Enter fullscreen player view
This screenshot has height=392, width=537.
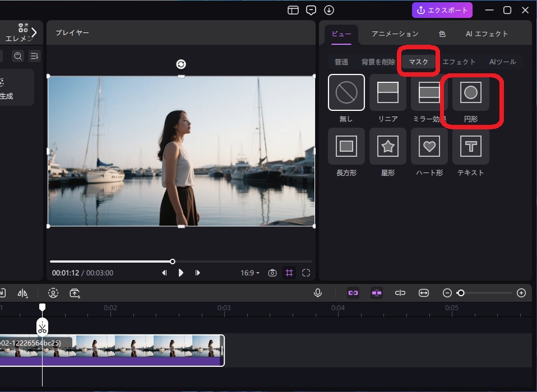click(306, 273)
